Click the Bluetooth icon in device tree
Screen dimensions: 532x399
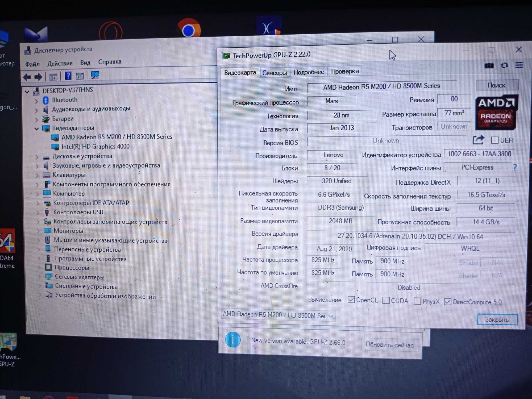point(46,100)
